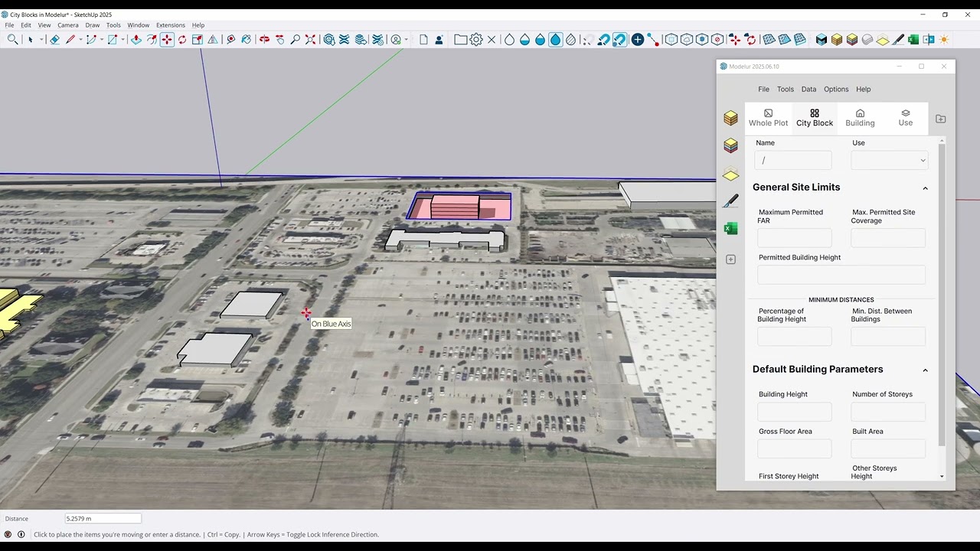This screenshot has width=980, height=551.
Task: Click the Min. Dist. Between Buildings field
Action: click(888, 336)
